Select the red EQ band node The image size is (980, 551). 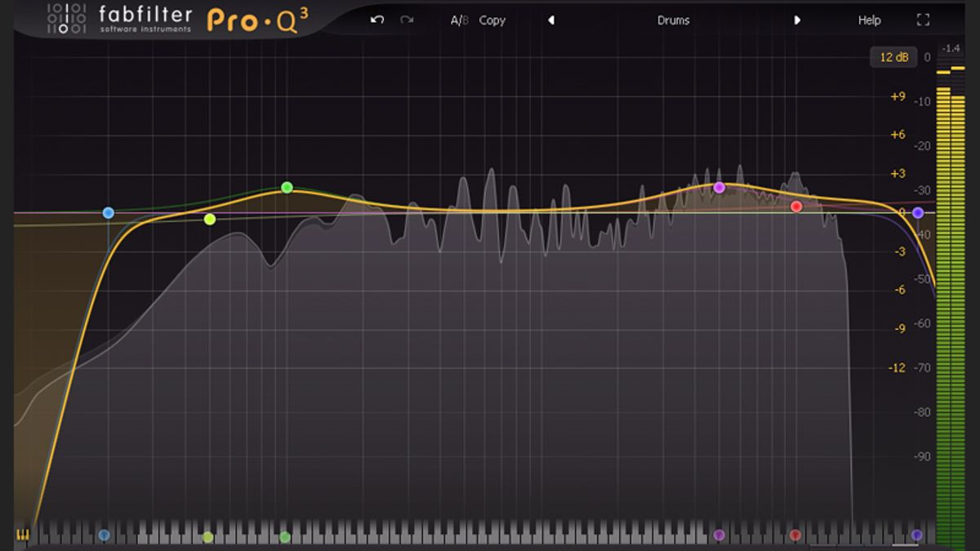pos(796,207)
